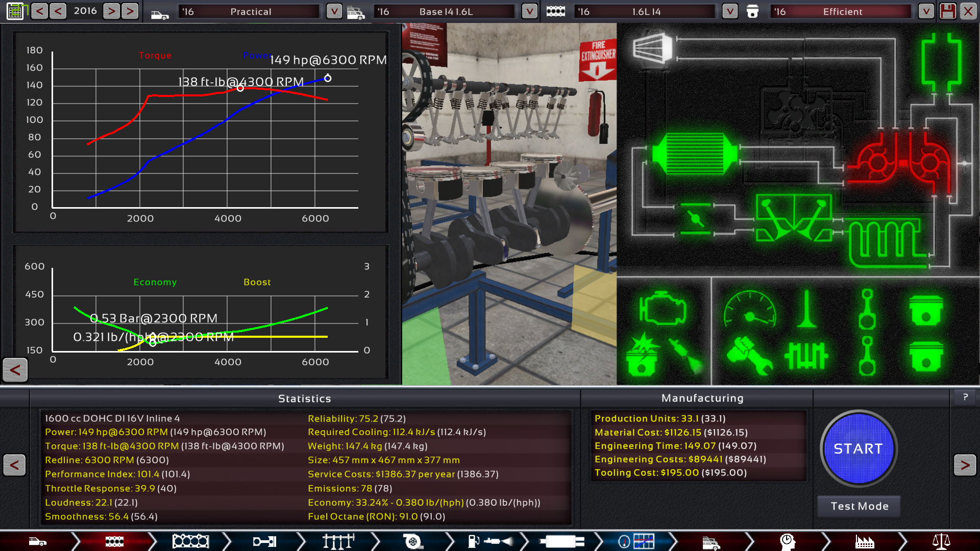Select the upper connecting rod icon
This screenshot has width=980, height=551.
[867, 309]
